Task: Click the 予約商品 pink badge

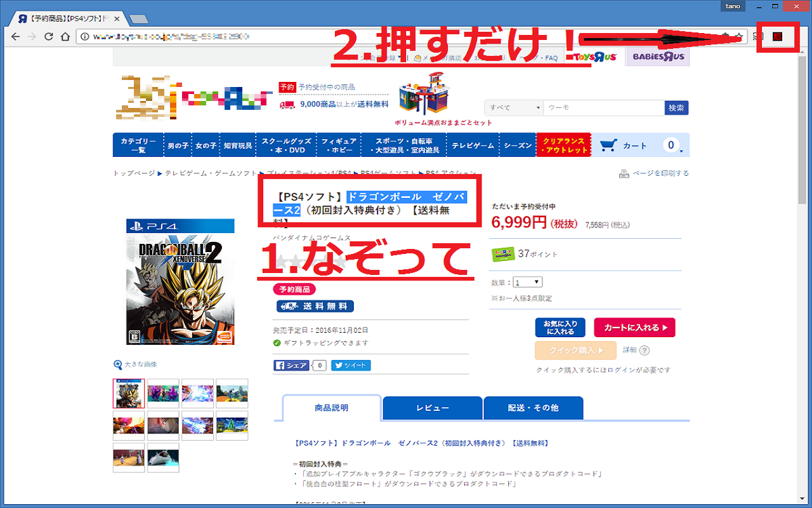Action: pos(294,290)
